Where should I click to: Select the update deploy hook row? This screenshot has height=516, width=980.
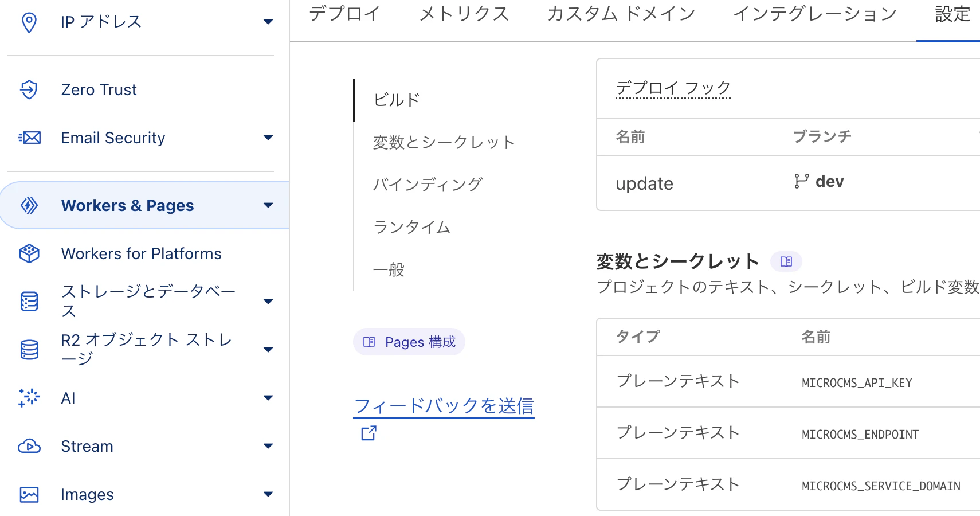point(788,183)
